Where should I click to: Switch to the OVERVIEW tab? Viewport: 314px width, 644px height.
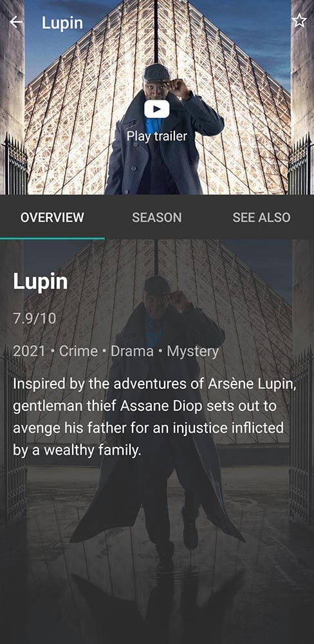click(x=52, y=217)
